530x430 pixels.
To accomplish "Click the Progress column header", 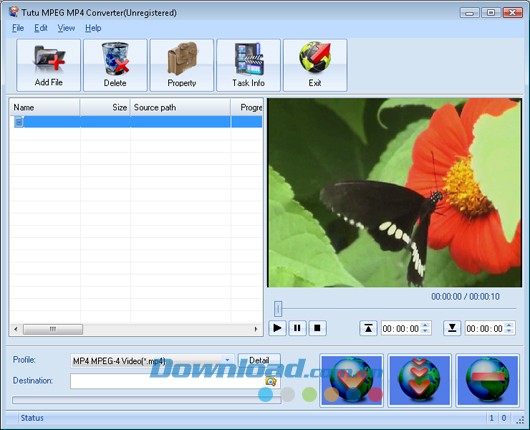I will click(x=247, y=108).
